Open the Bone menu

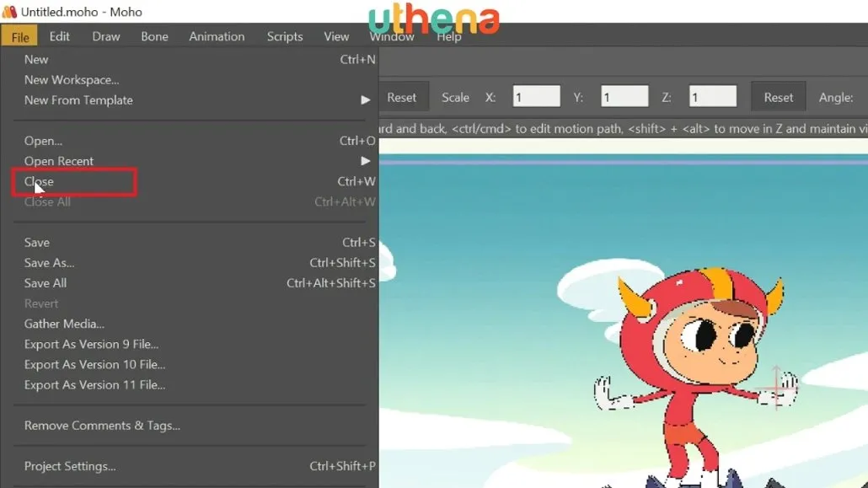pos(154,36)
